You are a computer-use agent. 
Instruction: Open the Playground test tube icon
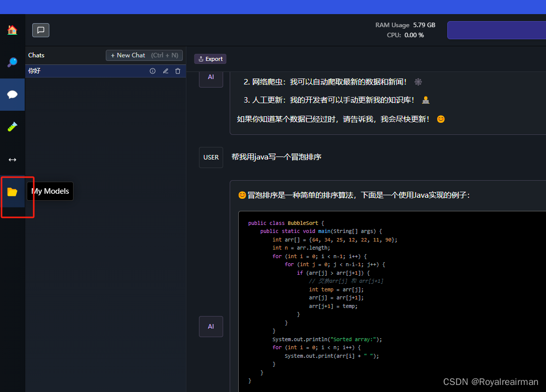coord(12,127)
